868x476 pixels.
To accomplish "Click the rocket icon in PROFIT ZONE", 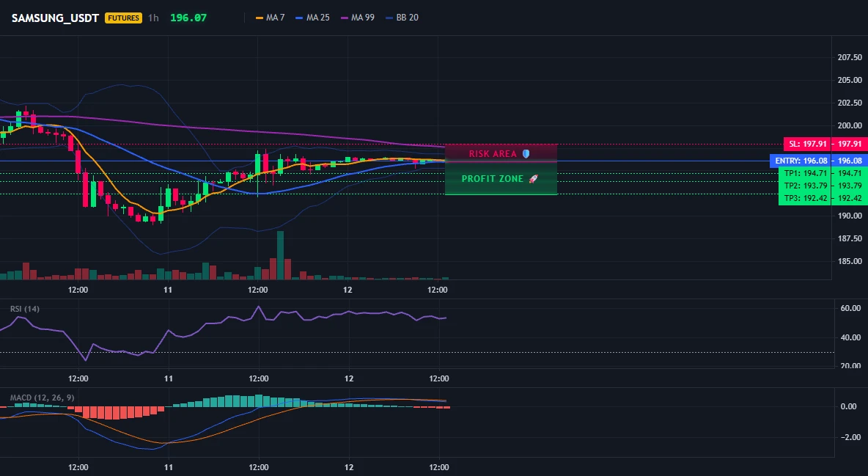I will coord(533,178).
